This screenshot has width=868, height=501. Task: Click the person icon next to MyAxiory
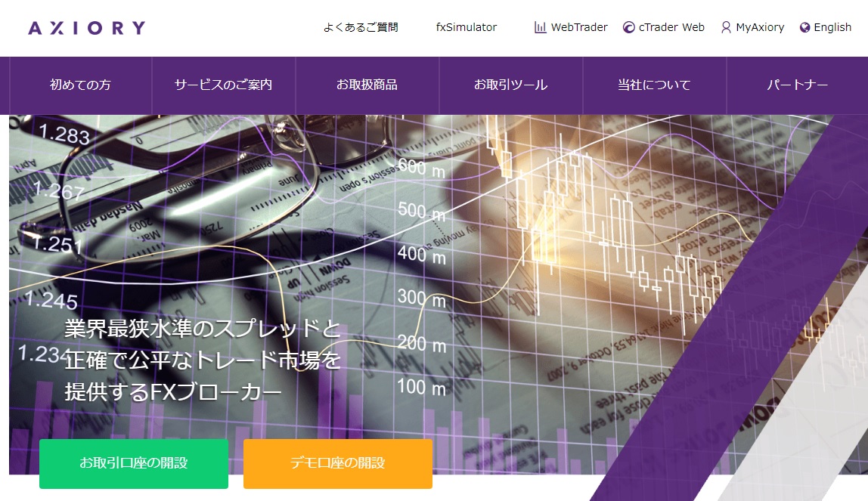pyautogui.click(x=724, y=27)
